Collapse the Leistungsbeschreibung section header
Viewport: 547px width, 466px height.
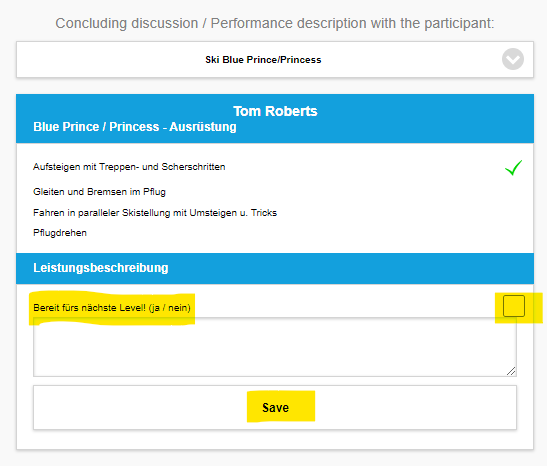point(275,268)
